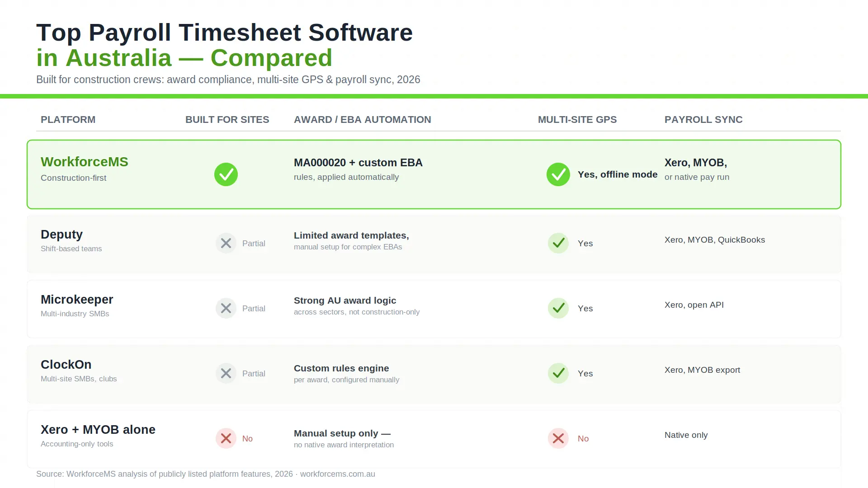Click the Deputy platform name

(61, 235)
